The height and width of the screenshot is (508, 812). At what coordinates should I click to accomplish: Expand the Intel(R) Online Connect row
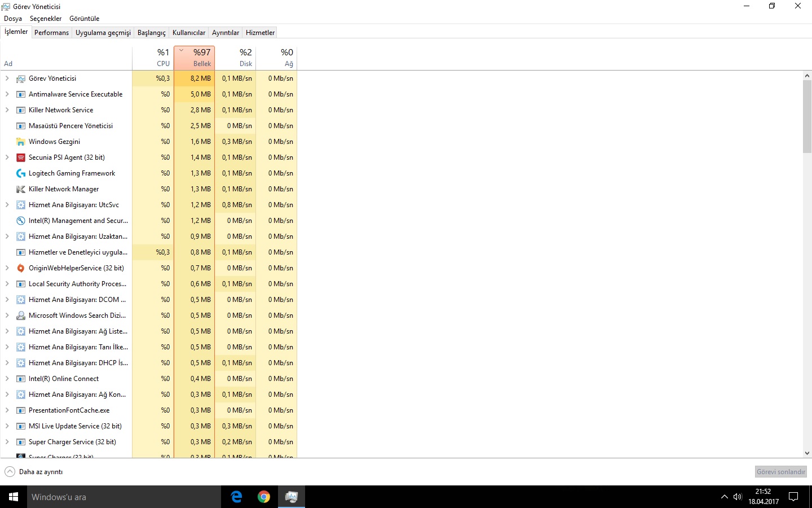tap(7, 379)
